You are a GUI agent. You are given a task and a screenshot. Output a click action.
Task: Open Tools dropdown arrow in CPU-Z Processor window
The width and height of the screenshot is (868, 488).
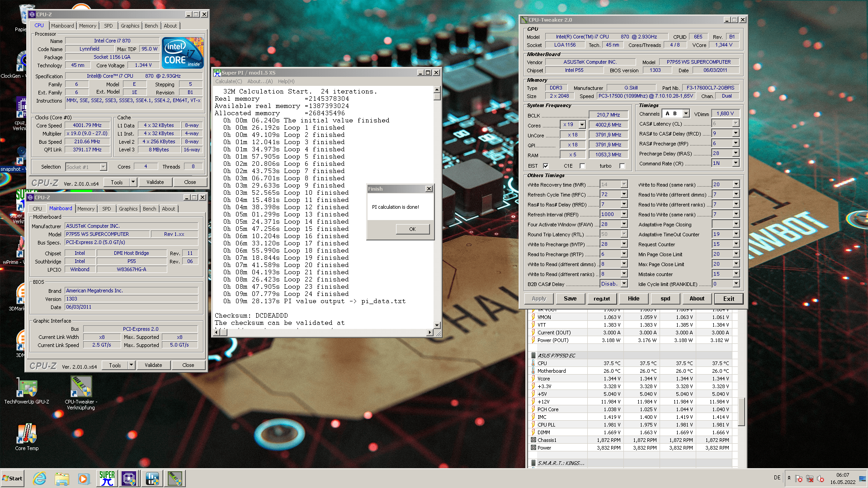click(133, 182)
